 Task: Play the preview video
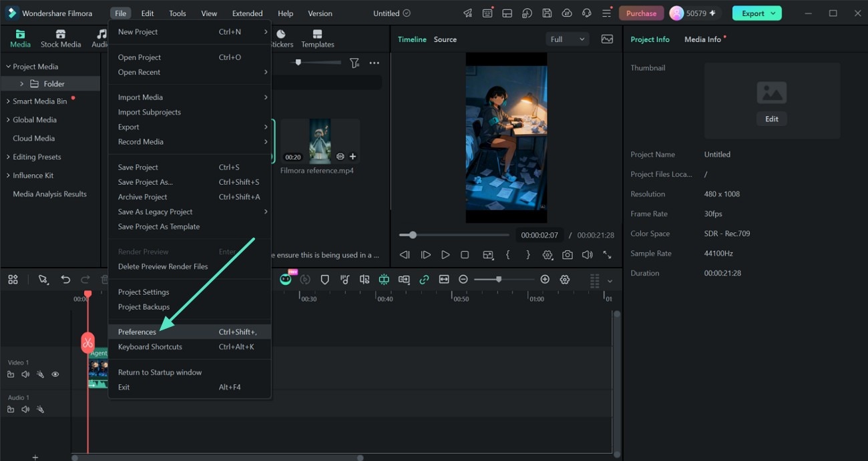(445, 255)
